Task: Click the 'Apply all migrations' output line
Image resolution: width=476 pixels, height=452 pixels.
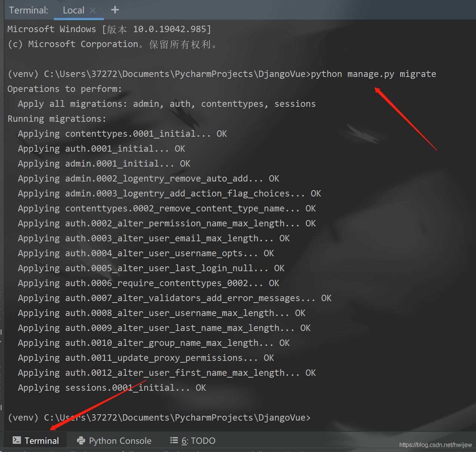Action: (166, 104)
